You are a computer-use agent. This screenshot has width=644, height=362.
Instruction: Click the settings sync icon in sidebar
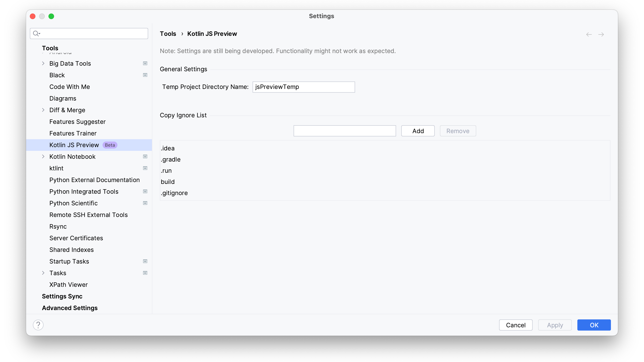point(62,296)
